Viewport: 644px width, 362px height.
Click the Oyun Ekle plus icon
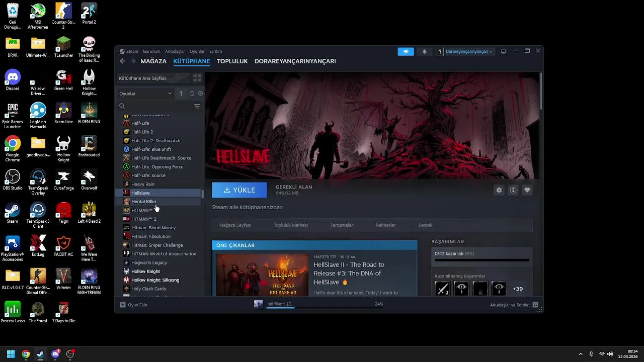(x=123, y=305)
